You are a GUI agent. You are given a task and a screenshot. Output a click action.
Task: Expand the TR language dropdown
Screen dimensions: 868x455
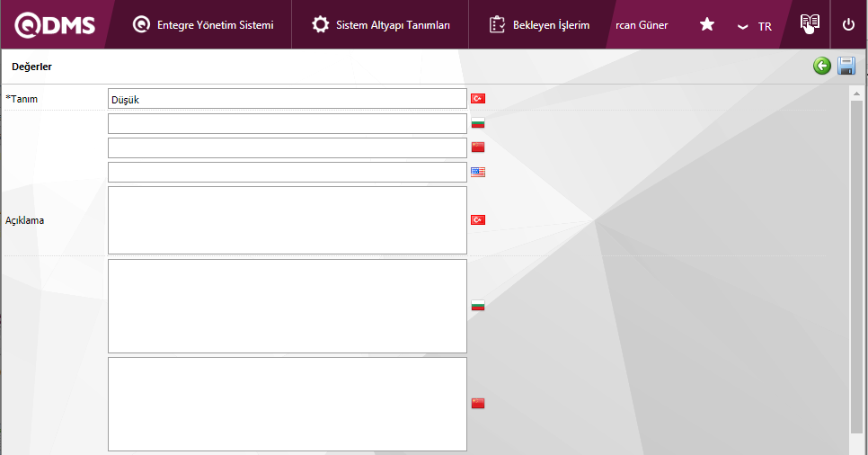755,27
